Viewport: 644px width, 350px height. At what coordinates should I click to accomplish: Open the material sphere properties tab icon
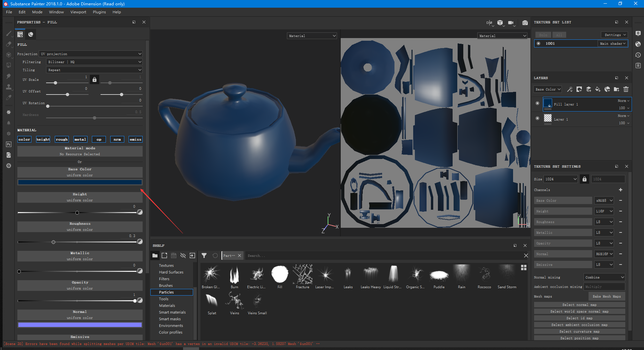pos(31,34)
